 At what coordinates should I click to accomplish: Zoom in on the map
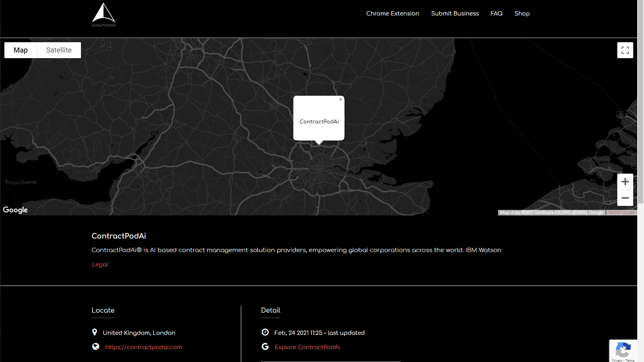625,182
